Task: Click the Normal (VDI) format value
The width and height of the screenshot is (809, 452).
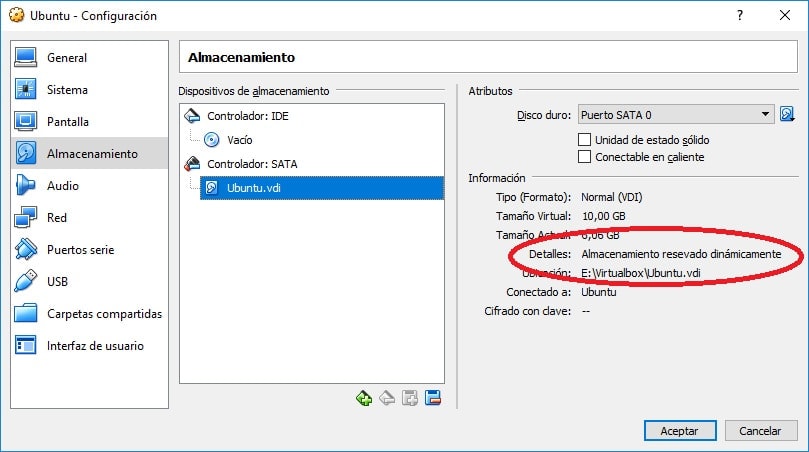Action: [x=612, y=197]
